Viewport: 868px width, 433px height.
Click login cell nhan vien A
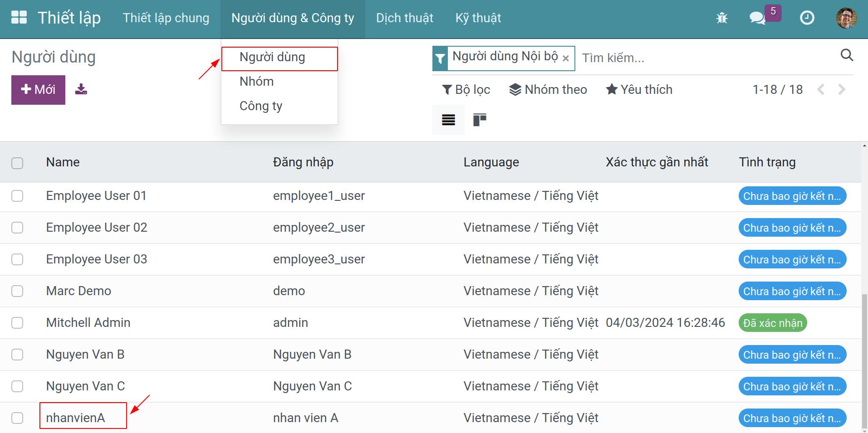click(305, 418)
